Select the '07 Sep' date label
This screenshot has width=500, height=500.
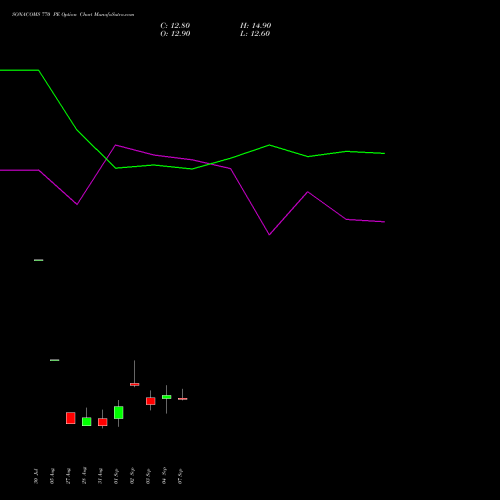click(180, 476)
